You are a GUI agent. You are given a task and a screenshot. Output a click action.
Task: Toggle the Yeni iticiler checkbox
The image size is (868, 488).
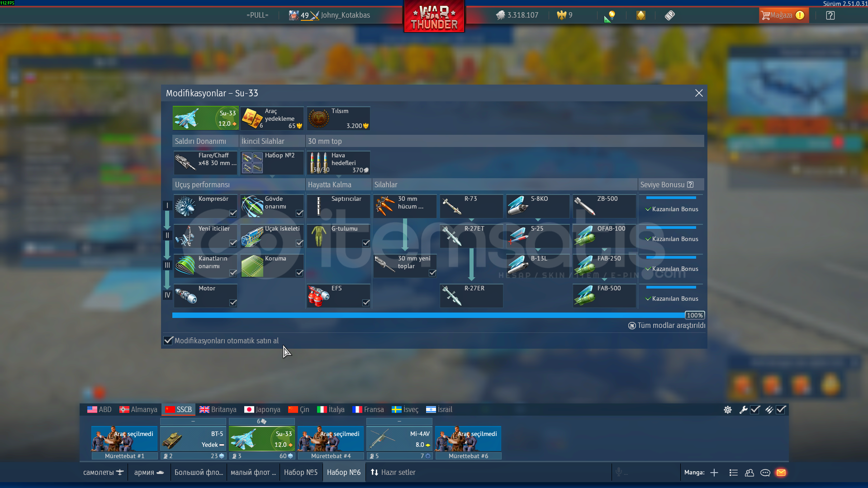coord(233,243)
